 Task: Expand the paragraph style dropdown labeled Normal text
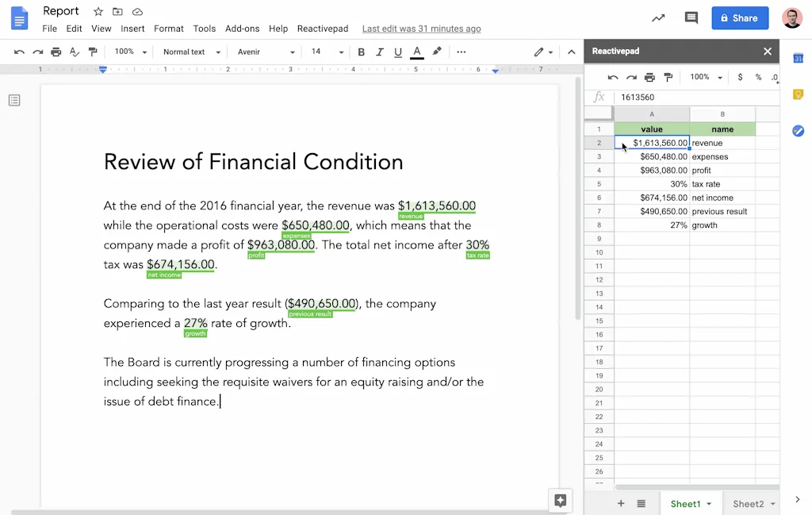[190, 51]
